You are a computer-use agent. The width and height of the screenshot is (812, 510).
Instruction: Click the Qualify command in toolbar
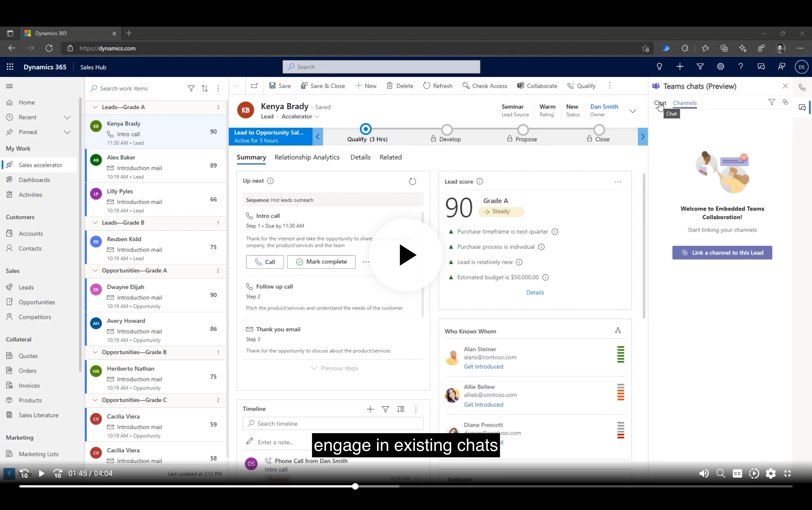pyautogui.click(x=581, y=86)
